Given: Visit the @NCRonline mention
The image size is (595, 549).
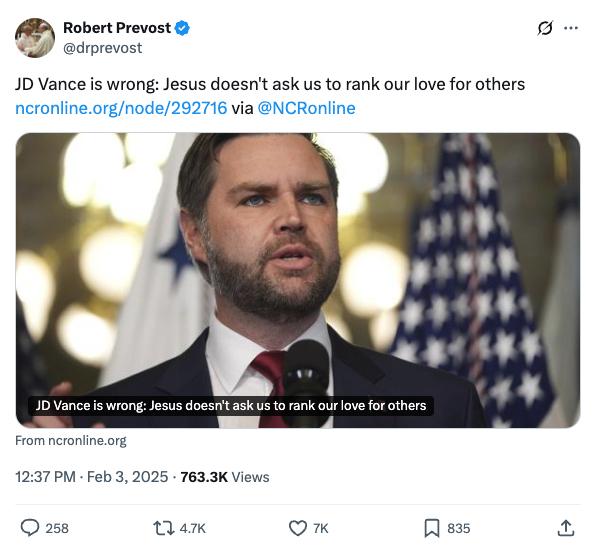Looking at the screenshot, I should point(307,108).
